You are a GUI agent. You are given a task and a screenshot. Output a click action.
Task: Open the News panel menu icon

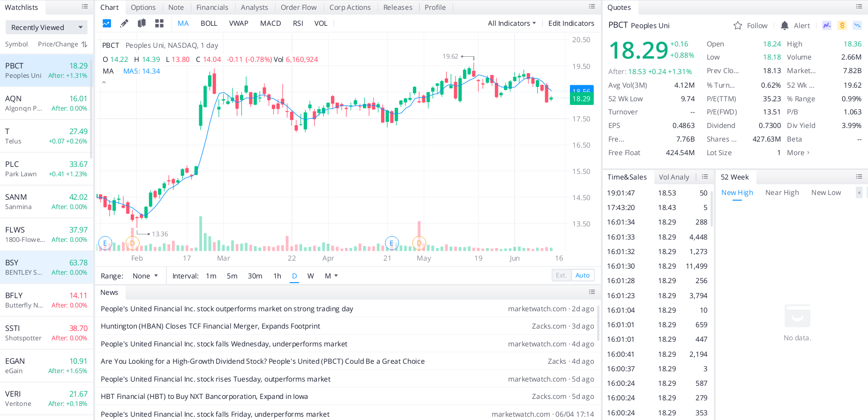[592, 292]
